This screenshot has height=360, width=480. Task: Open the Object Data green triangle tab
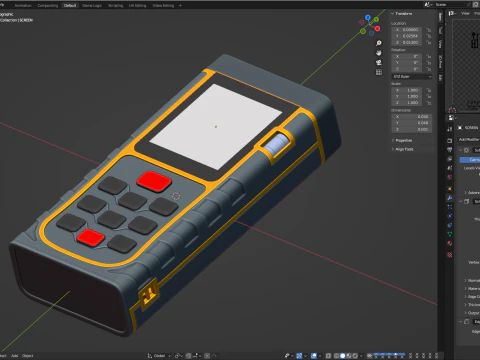pyautogui.click(x=450, y=234)
